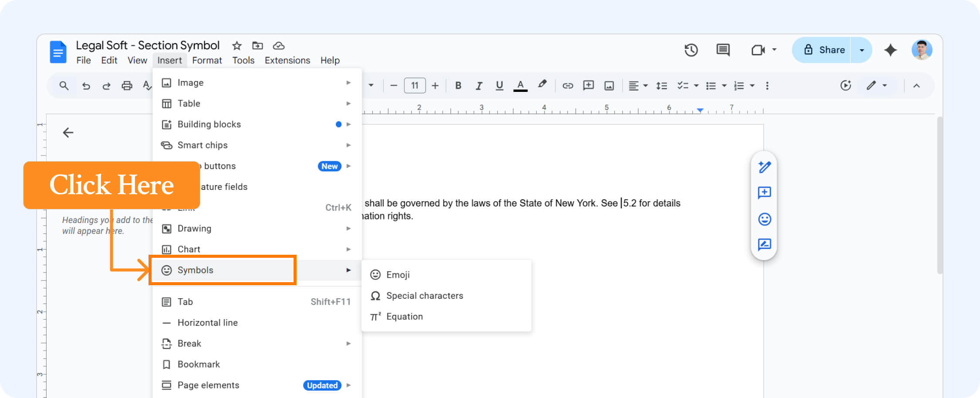
Task: Open the Extensions menu
Action: tap(287, 60)
